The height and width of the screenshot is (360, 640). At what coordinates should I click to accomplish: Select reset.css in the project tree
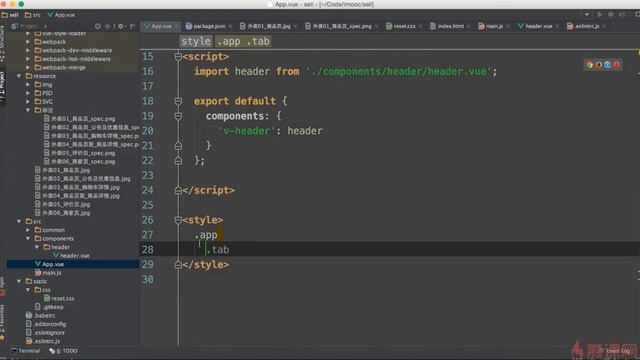tap(60, 298)
